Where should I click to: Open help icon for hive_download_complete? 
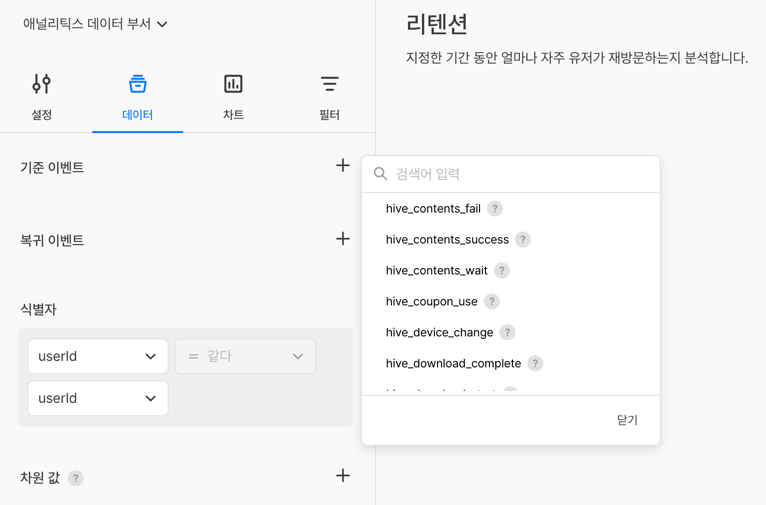[x=535, y=364]
